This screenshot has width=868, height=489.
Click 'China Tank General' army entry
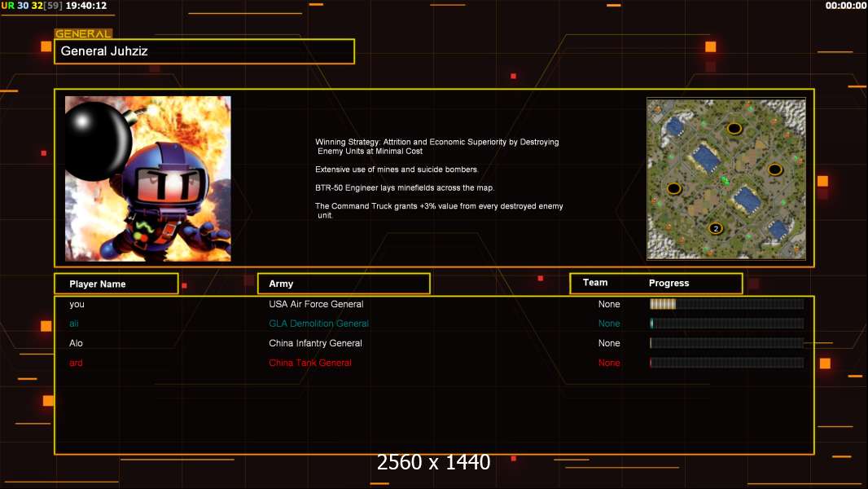(310, 363)
